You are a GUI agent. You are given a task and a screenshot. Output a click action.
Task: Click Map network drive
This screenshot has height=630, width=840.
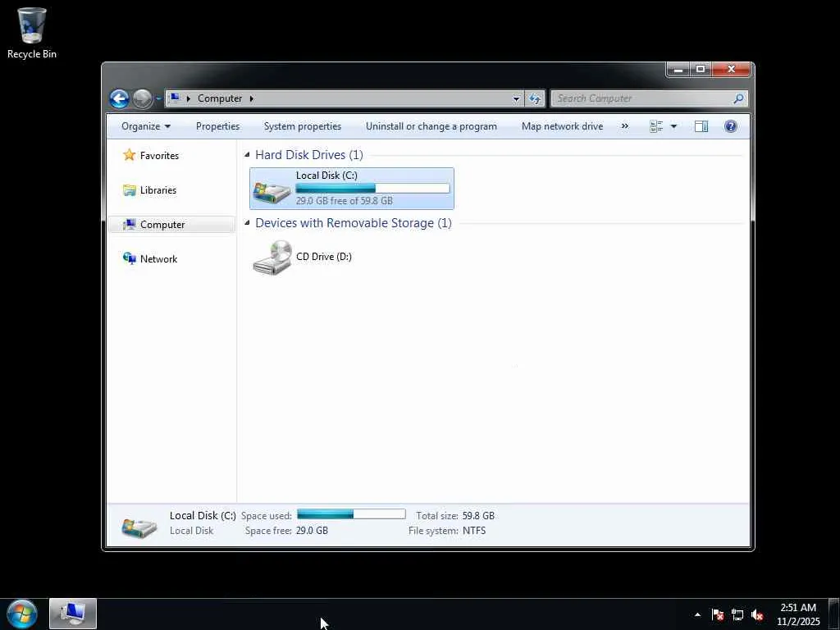tap(562, 126)
